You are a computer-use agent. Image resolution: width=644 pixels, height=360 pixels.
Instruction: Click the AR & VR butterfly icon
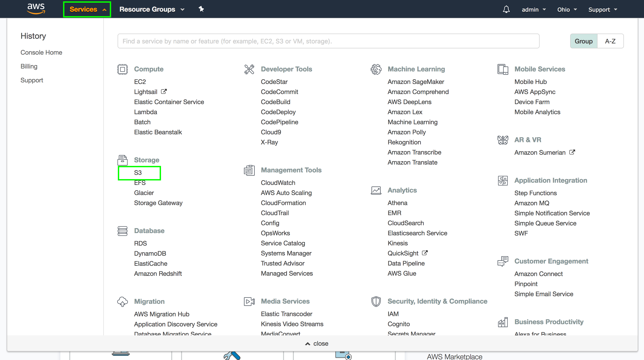(502, 140)
